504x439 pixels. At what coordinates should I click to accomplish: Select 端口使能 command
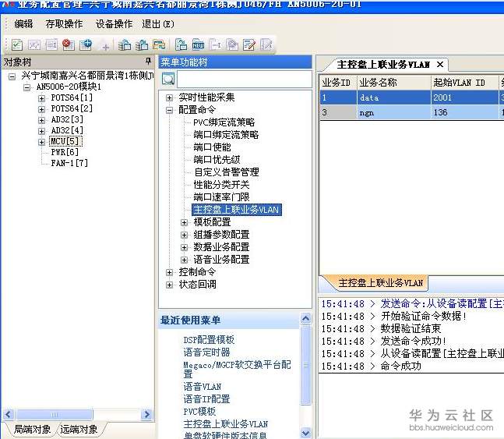coord(212,147)
